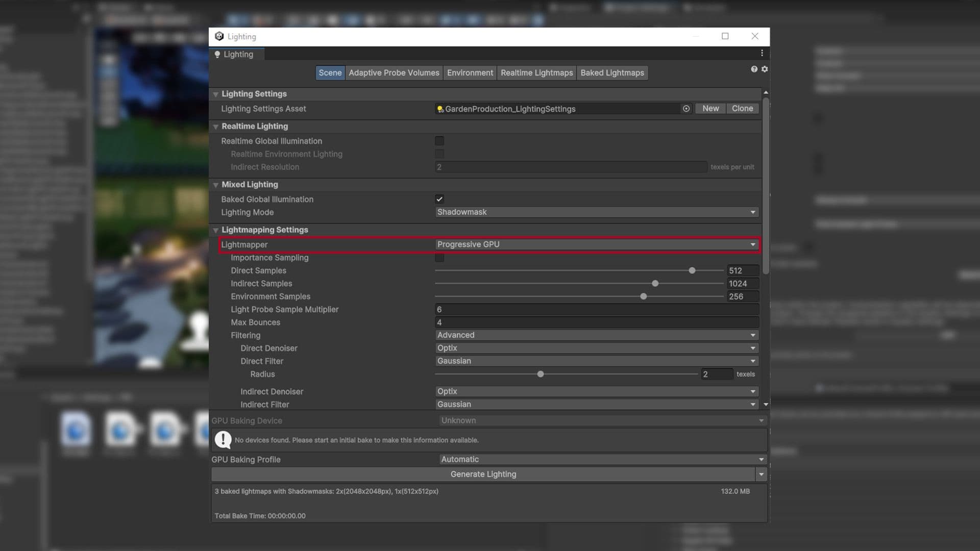Open the kebab menu in the Lighting panel
The width and height of the screenshot is (980, 551).
(x=762, y=53)
